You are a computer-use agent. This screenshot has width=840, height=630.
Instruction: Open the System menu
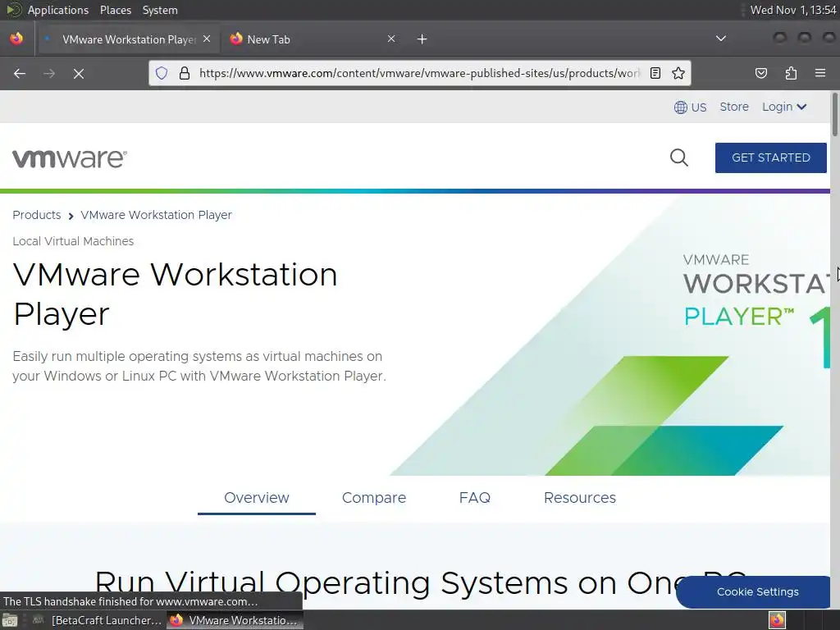point(160,10)
